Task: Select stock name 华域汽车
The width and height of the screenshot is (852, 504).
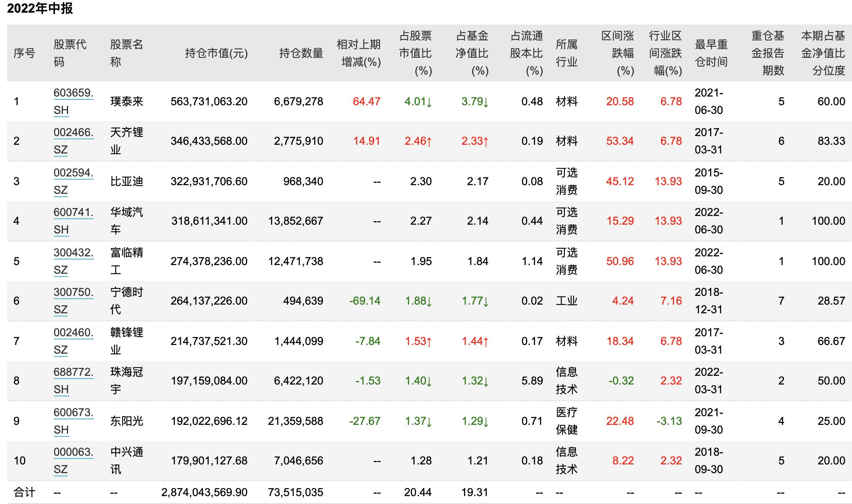Action: click(x=127, y=221)
